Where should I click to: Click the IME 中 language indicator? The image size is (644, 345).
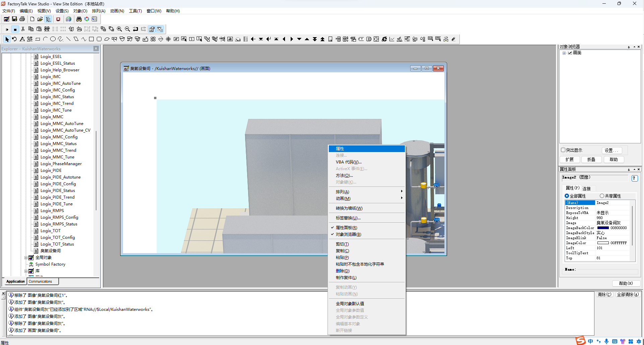[x=590, y=341]
